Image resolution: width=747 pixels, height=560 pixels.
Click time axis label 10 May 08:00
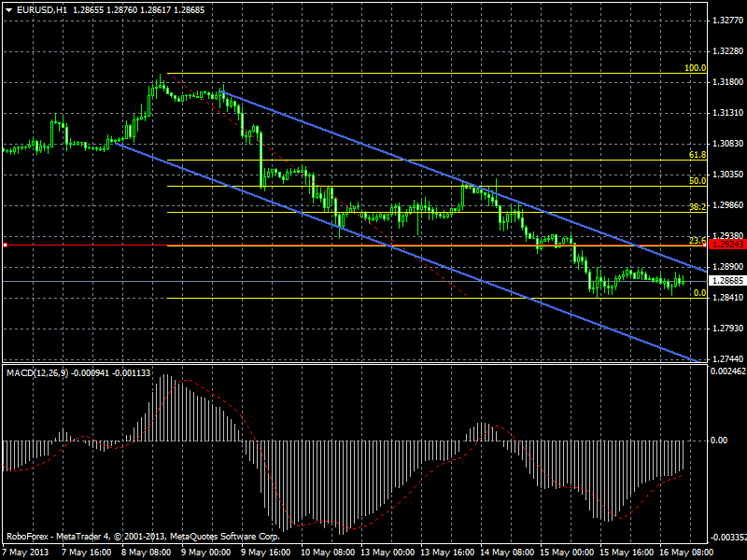[329, 553]
